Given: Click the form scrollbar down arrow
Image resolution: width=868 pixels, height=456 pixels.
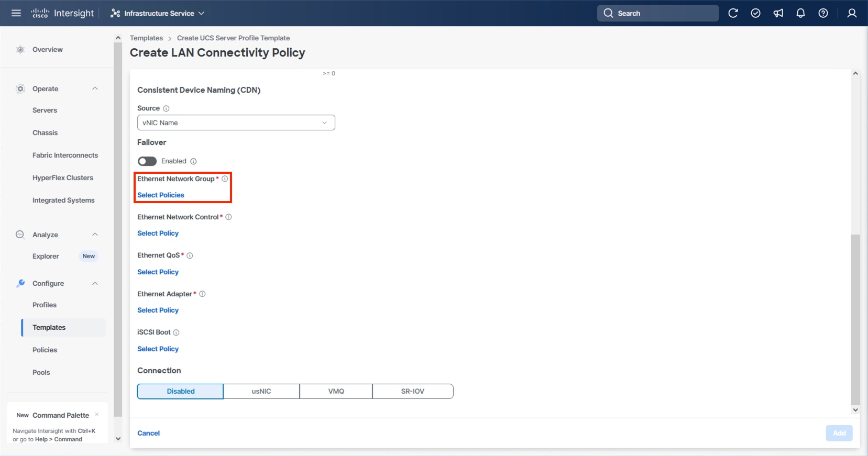Looking at the screenshot, I should pyautogui.click(x=855, y=410).
